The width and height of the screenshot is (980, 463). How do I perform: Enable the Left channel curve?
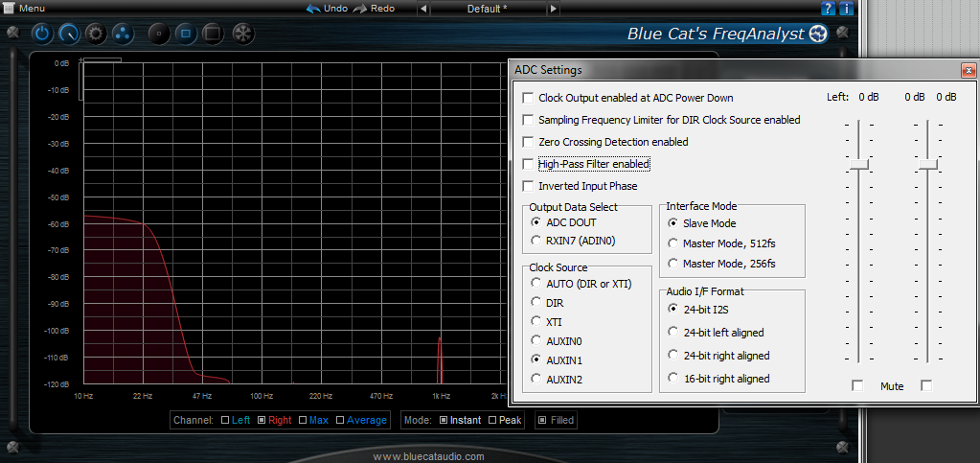coord(225,421)
